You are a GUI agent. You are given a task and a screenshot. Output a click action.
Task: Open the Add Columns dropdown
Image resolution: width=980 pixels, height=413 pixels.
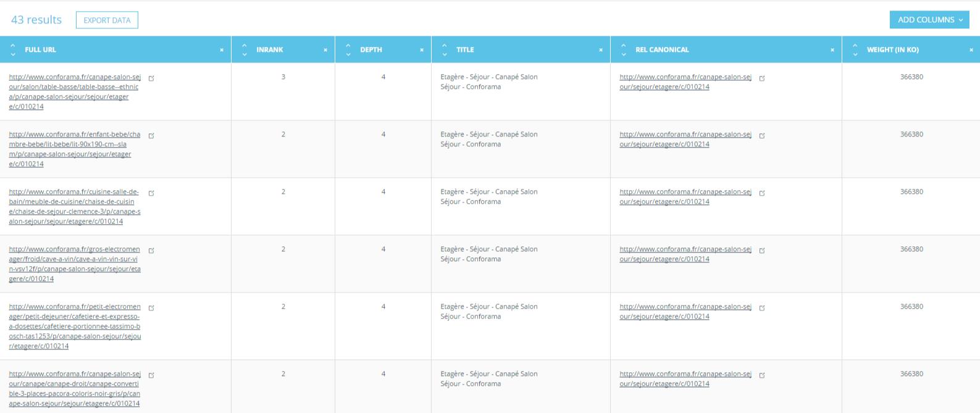pos(929,20)
